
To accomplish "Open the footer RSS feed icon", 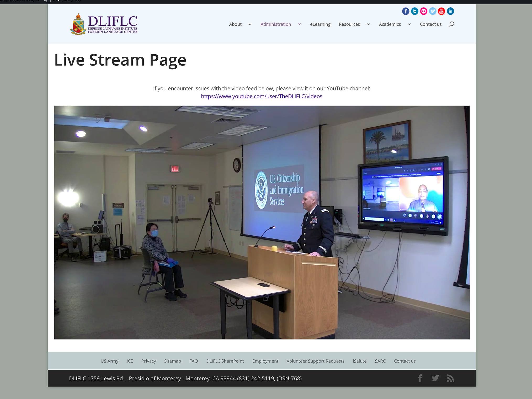I will click(450, 378).
